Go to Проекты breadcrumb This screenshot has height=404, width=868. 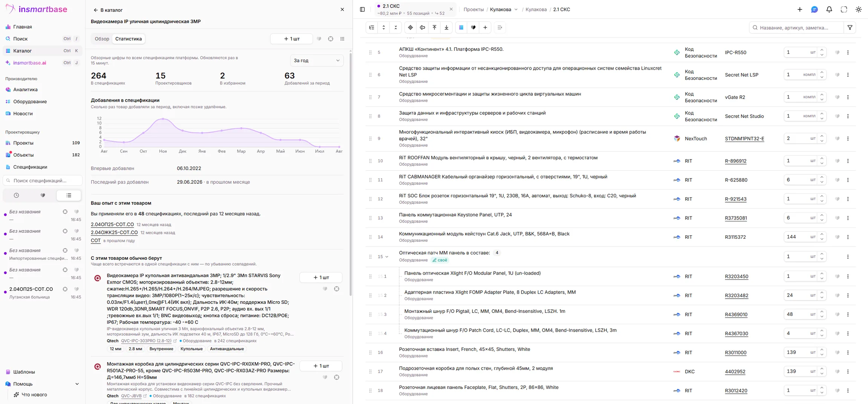click(x=474, y=9)
